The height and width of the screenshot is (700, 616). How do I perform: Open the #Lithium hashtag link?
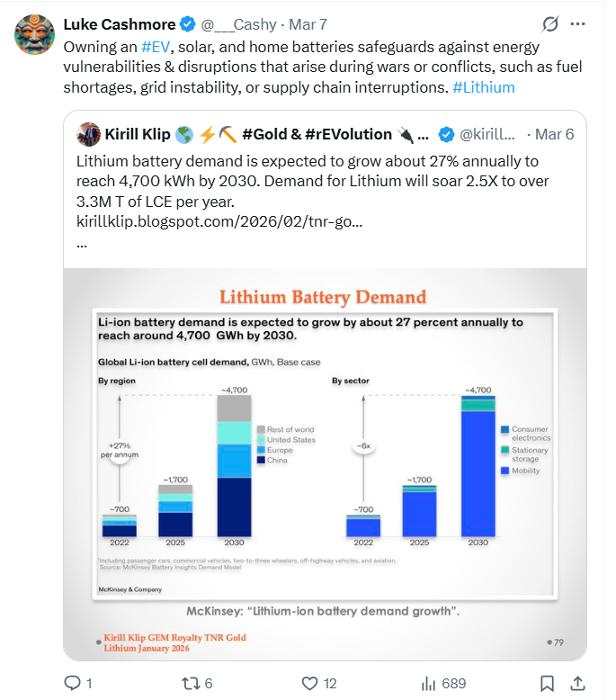point(483,87)
